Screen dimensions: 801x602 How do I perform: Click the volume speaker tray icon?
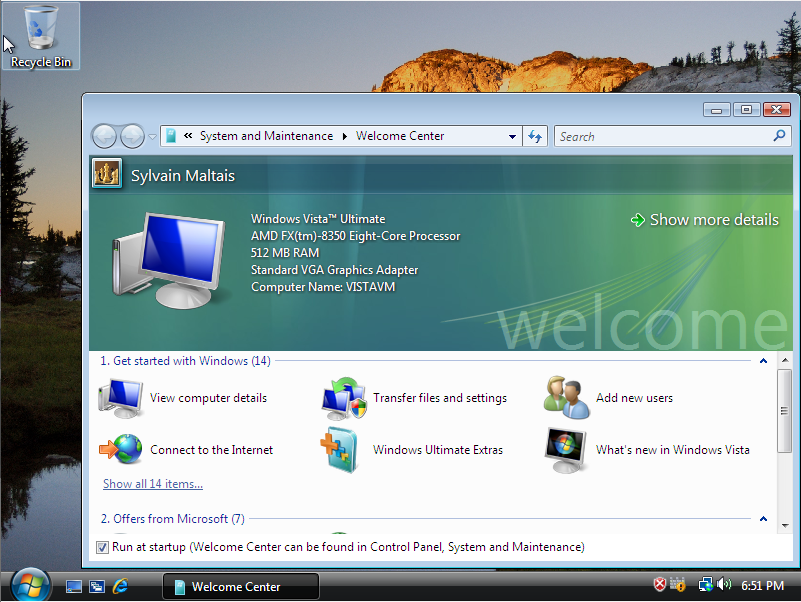click(x=724, y=584)
